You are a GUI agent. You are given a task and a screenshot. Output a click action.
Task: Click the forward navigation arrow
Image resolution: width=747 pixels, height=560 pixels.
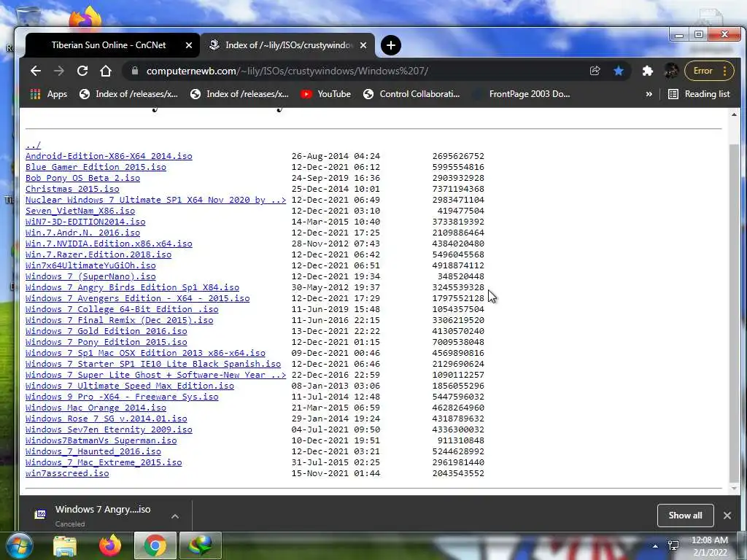58,71
